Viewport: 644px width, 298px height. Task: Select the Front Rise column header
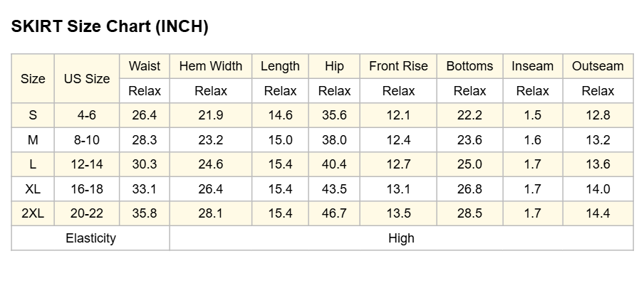point(398,66)
